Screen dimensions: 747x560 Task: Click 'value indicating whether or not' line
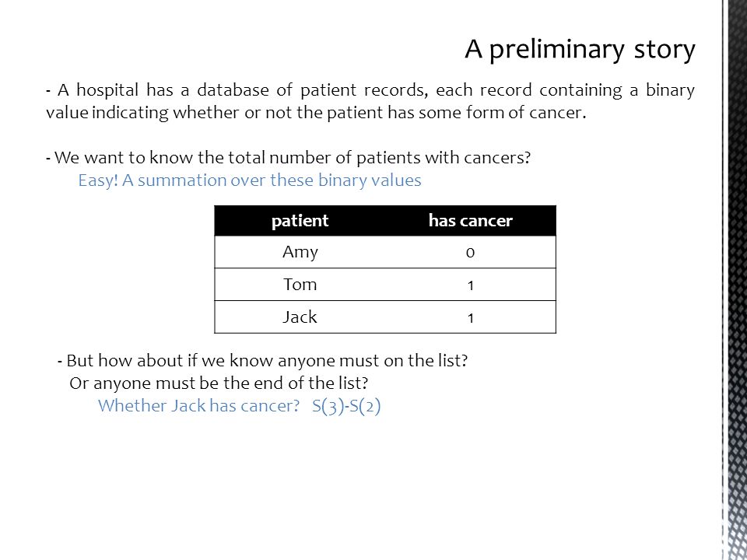click(316, 114)
